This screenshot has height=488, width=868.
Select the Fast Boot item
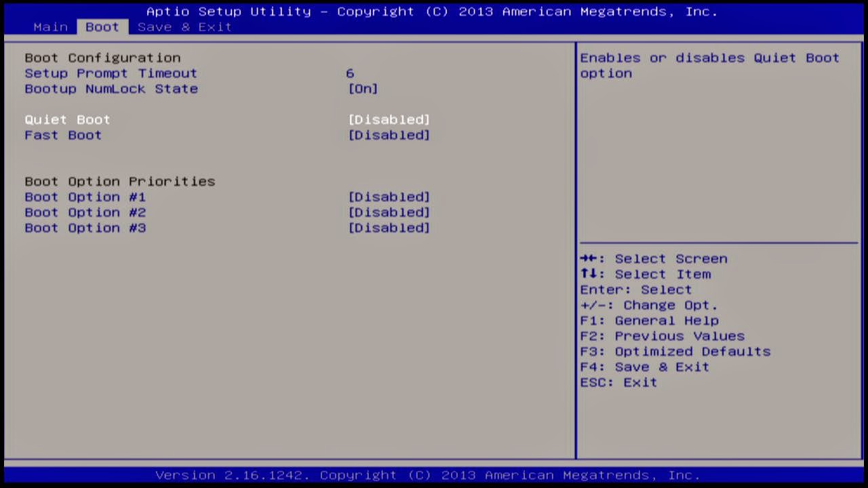[63, 135]
